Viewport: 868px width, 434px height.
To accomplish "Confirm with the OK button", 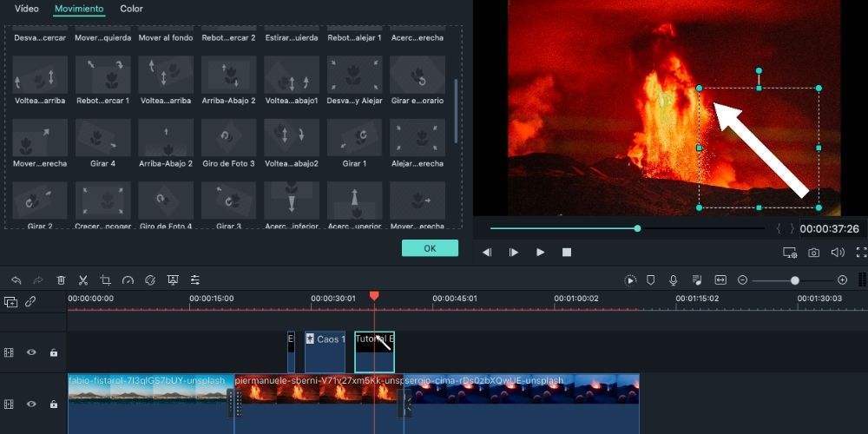I will (431, 248).
